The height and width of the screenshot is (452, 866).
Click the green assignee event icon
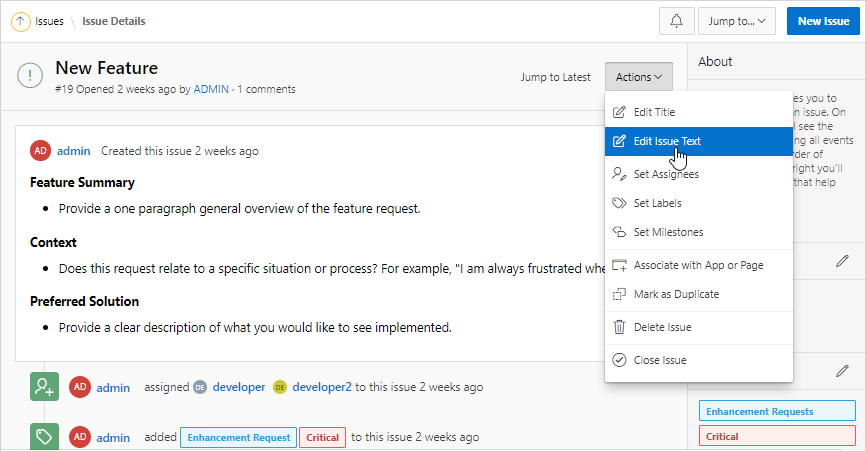pos(44,386)
